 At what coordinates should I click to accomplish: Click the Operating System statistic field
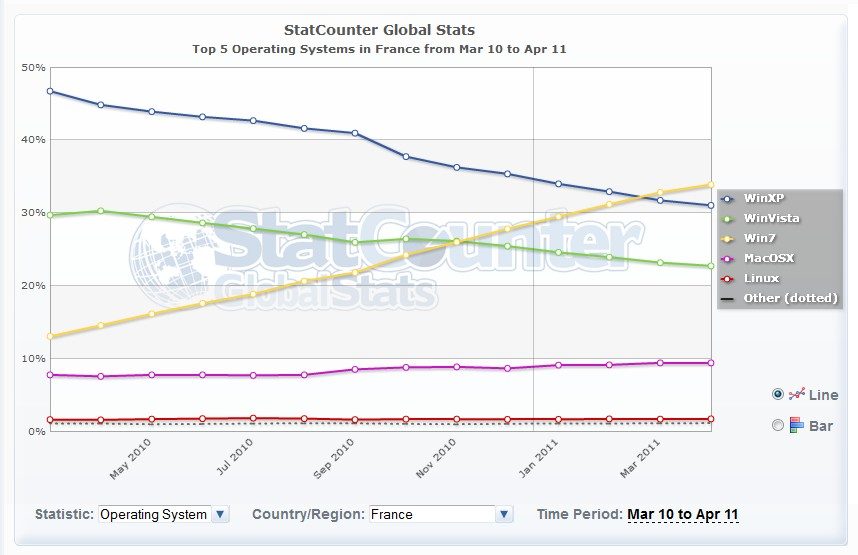[154, 514]
